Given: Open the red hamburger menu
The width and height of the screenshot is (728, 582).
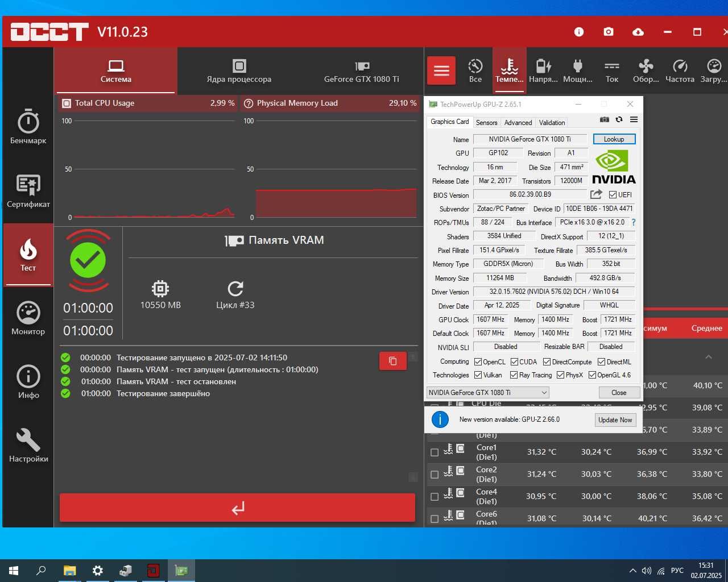Looking at the screenshot, I should tap(441, 70).
